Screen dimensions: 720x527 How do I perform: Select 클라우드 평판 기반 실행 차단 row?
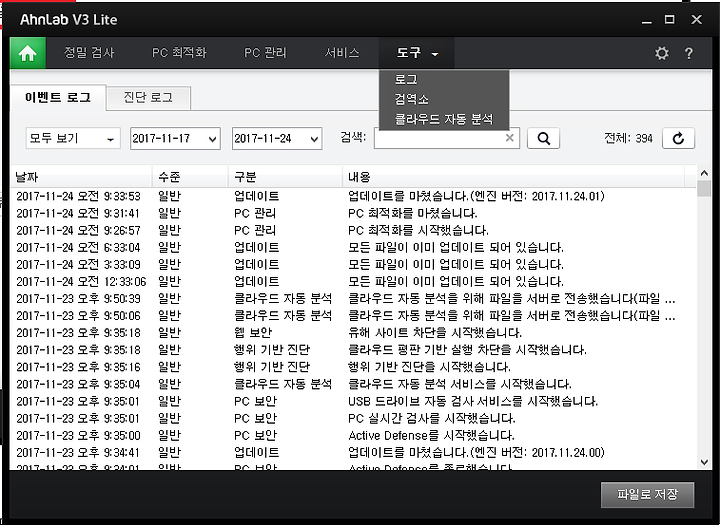353,350
